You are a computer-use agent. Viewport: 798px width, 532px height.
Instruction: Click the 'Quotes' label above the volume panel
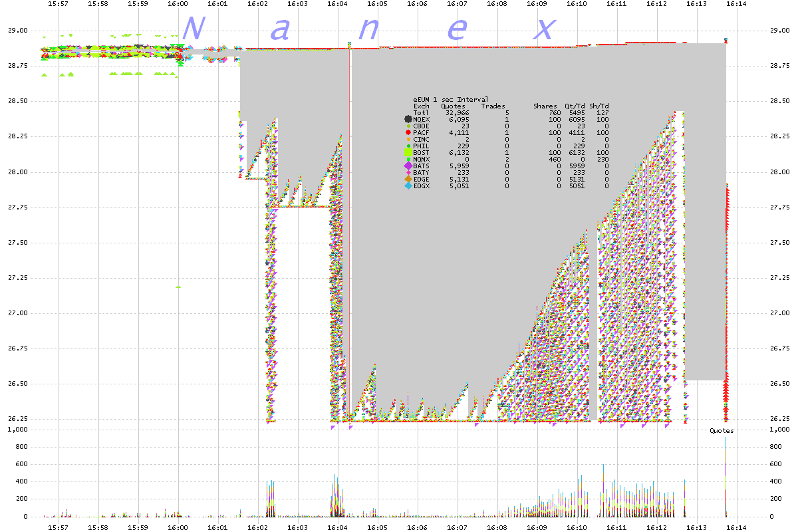coord(722,431)
